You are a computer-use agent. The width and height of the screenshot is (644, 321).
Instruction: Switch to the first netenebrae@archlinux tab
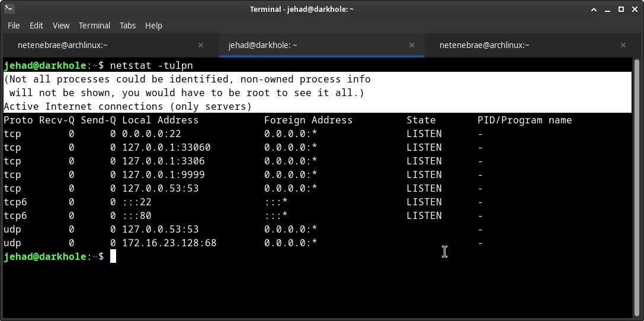coord(62,45)
